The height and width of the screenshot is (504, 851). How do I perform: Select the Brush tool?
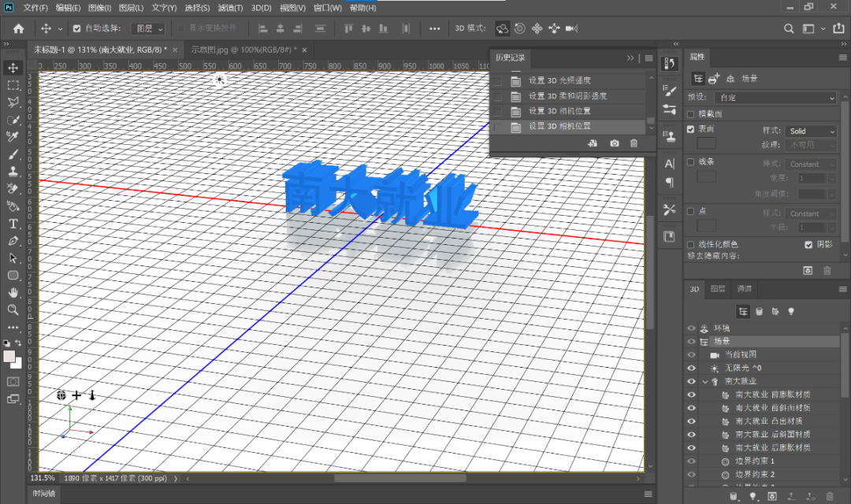tap(13, 154)
